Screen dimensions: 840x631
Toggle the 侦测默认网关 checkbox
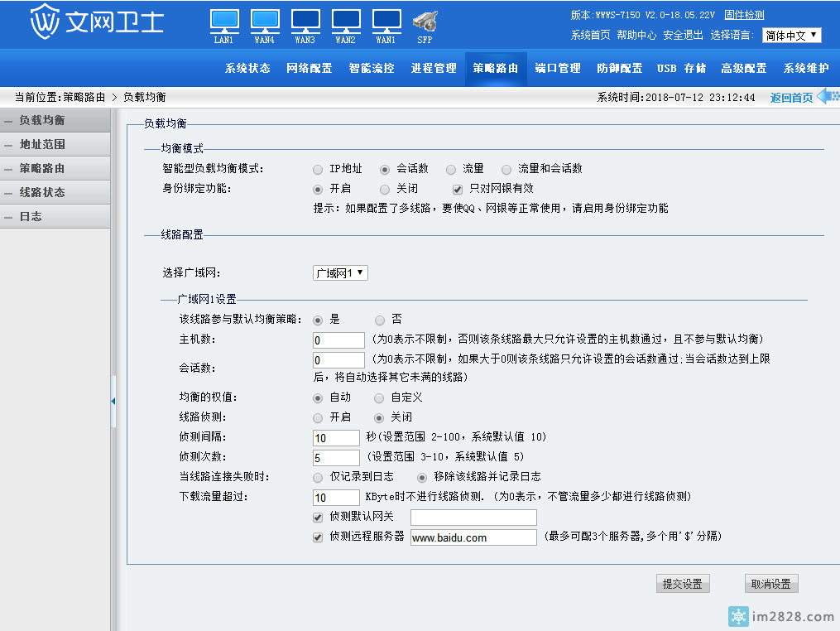318,518
